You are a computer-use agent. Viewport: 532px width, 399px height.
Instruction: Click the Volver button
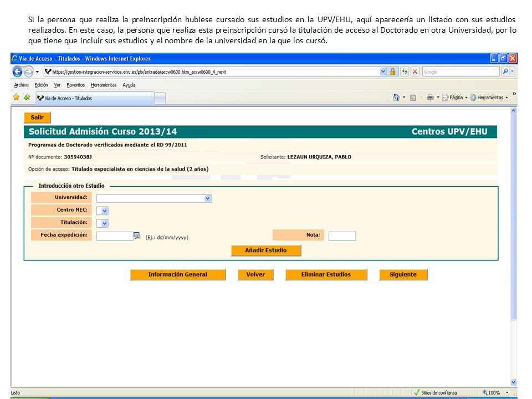pos(255,274)
